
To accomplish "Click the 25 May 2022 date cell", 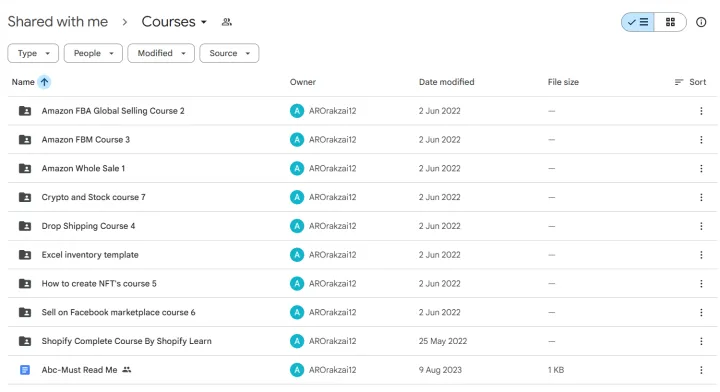I will point(443,342).
